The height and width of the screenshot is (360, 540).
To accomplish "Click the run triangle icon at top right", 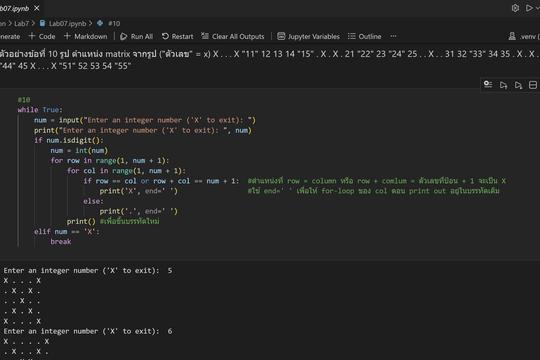I will [529, 8].
